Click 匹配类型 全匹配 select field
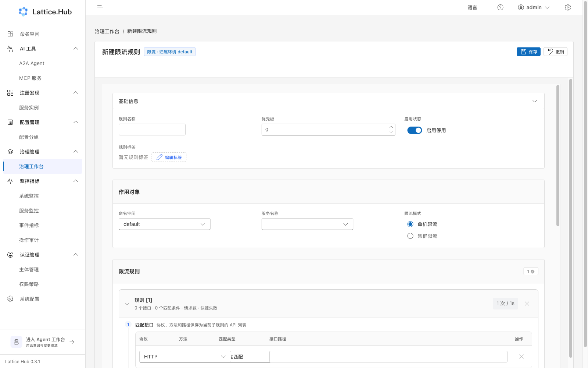 250,357
